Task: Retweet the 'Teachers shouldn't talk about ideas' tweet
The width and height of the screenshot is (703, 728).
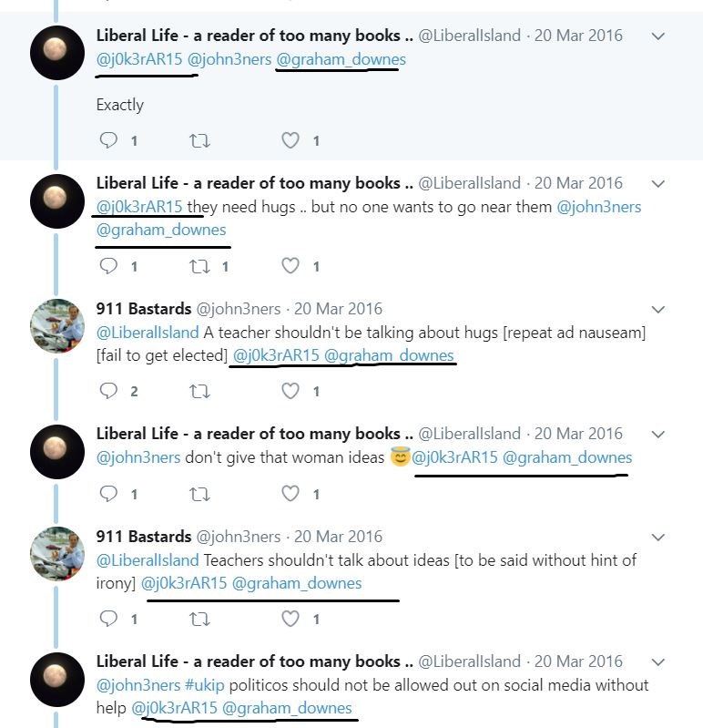Action: [x=199, y=619]
